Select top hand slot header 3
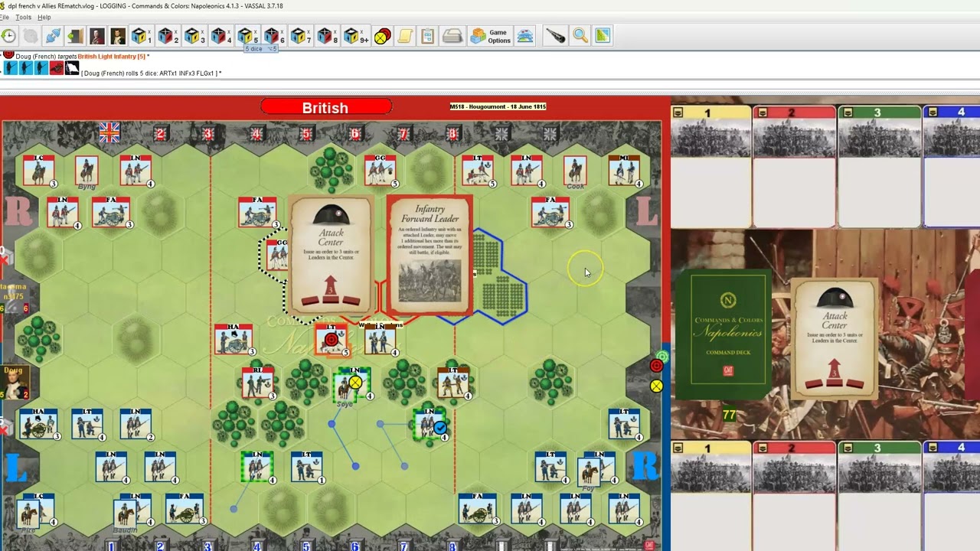 pyautogui.click(x=880, y=113)
